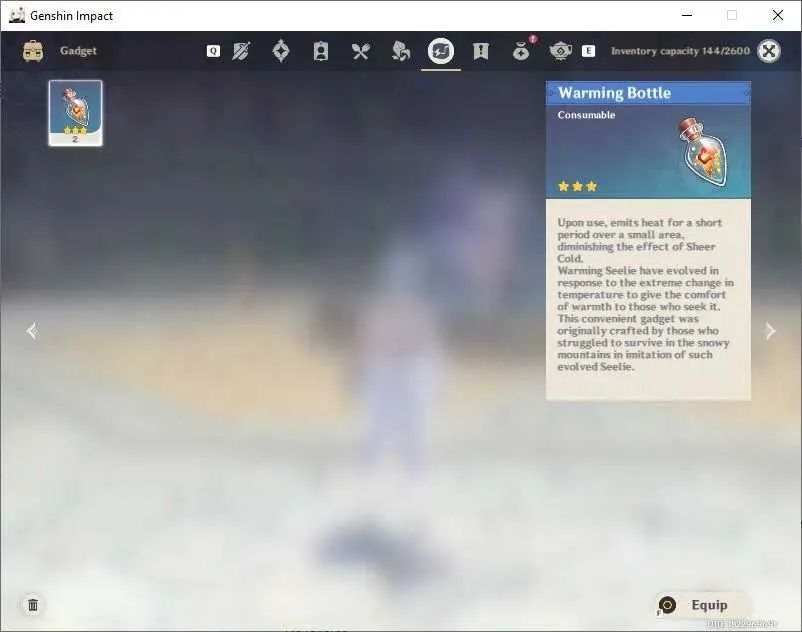Select the Warming Bottle item thumbnail
The image size is (802, 632).
pyautogui.click(x=76, y=113)
